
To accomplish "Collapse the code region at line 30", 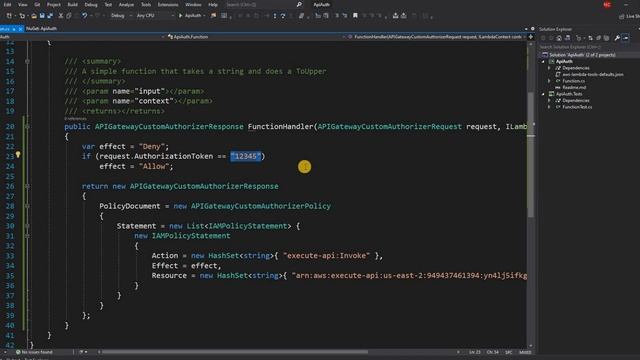I will (27, 226).
